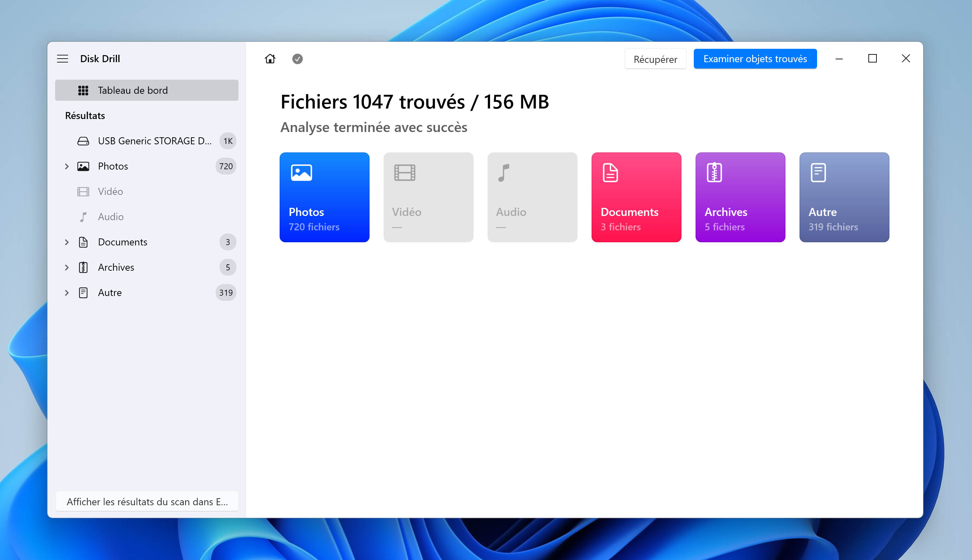Click the Autre category icon

818,172
